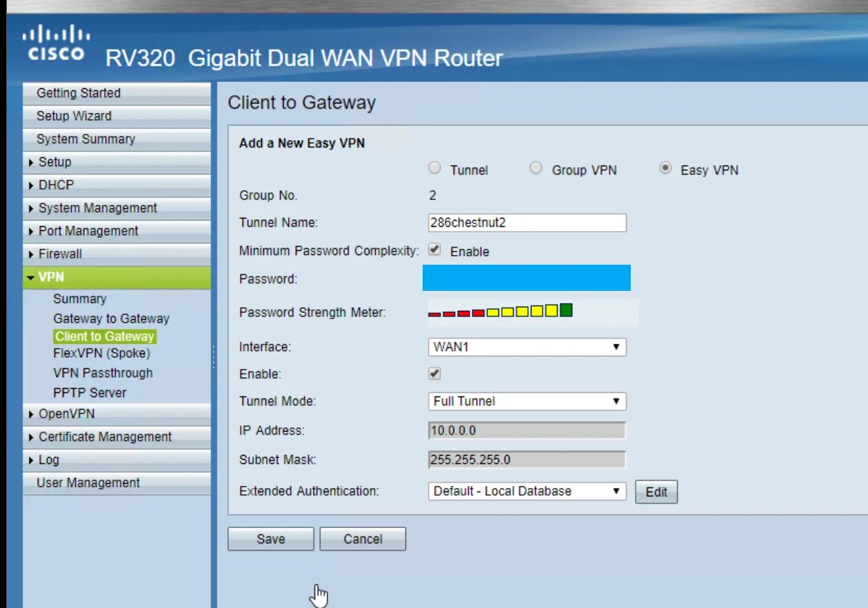Image resolution: width=868 pixels, height=608 pixels.
Task: Open FlexVPN (Spoke) page
Action: pyautogui.click(x=101, y=354)
